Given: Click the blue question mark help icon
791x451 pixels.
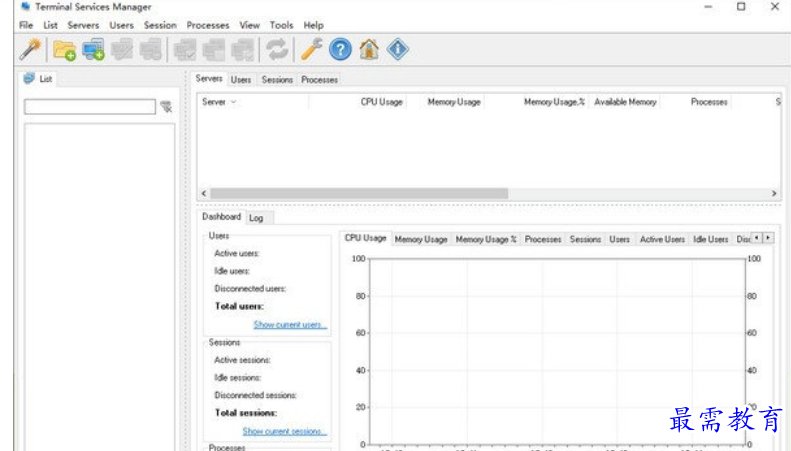Looking at the screenshot, I should point(341,49).
